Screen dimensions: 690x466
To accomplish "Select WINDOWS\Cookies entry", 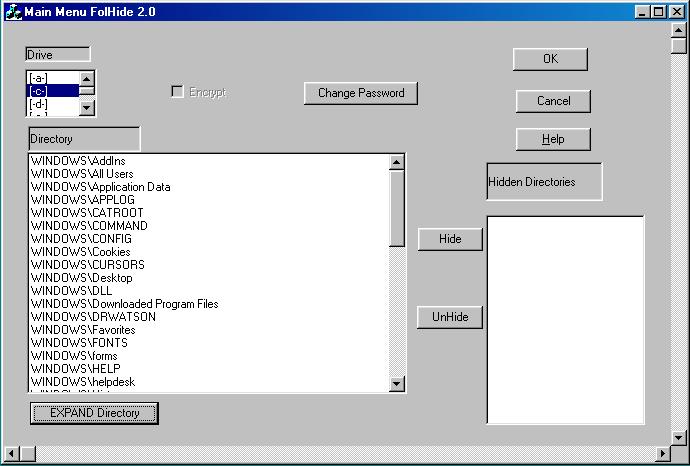I will coord(209,252).
